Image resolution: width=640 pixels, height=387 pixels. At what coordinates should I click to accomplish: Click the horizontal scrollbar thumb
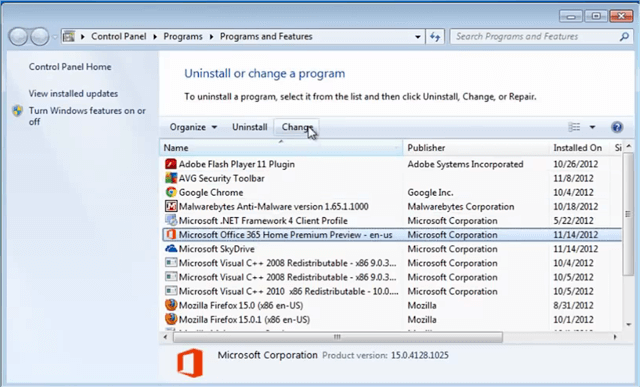(x=338, y=337)
